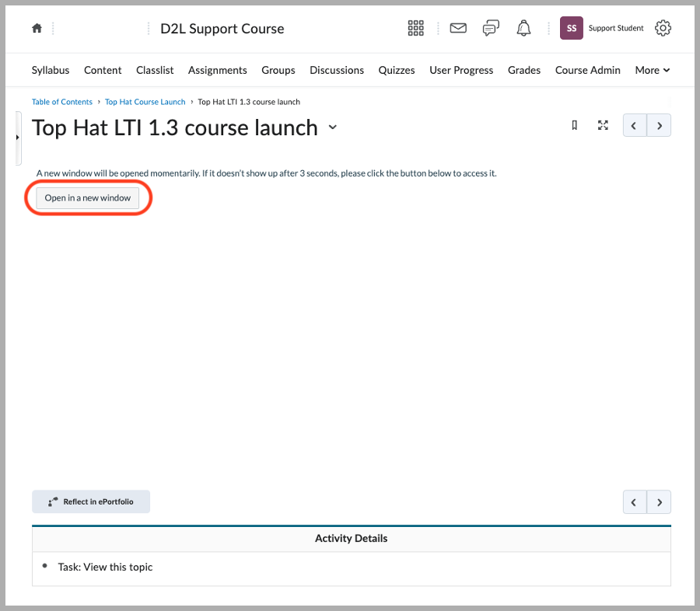
Task: Bookmark this topic using the bookmark icon
Action: 574,124
